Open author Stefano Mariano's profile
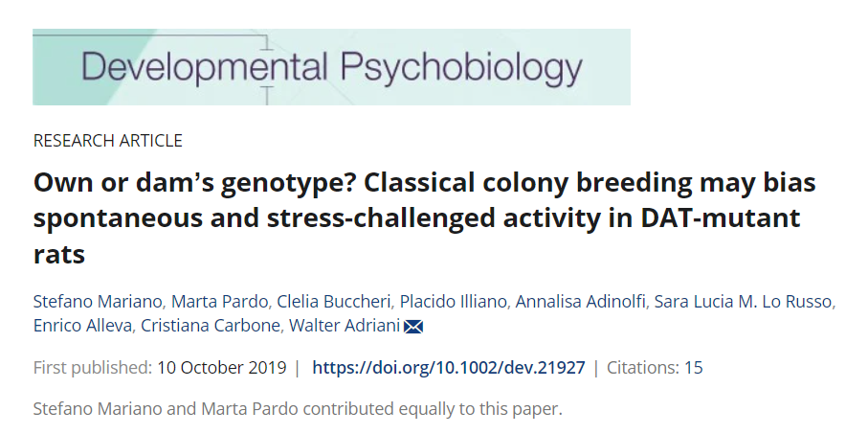868x434 pixels. (98, 302)
